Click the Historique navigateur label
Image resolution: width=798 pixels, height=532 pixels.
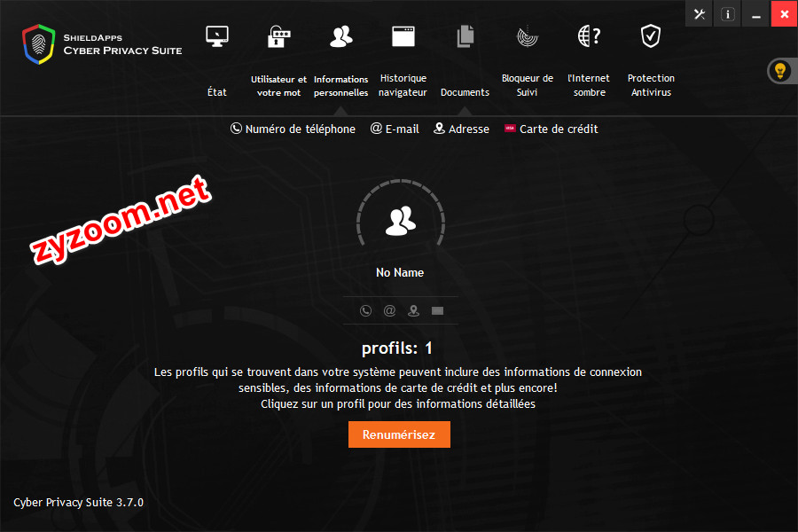[403, 85]
